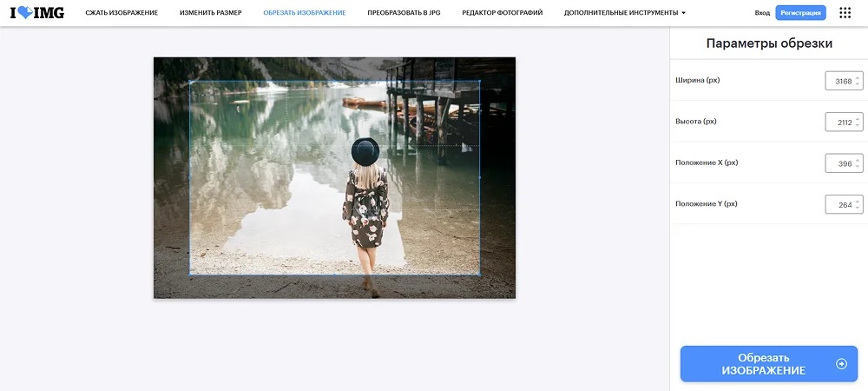The image size is (868, 391).
Task: Click the top-left crop handle
Action: click(x=190, y=82)
